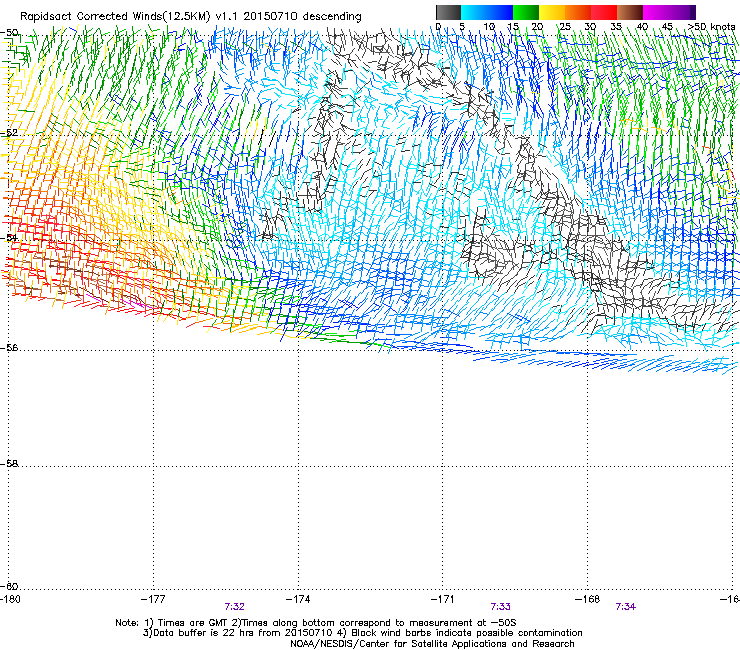
Task: Click the brown 35-40 knots legend swatch
Action: click(630, 12)
